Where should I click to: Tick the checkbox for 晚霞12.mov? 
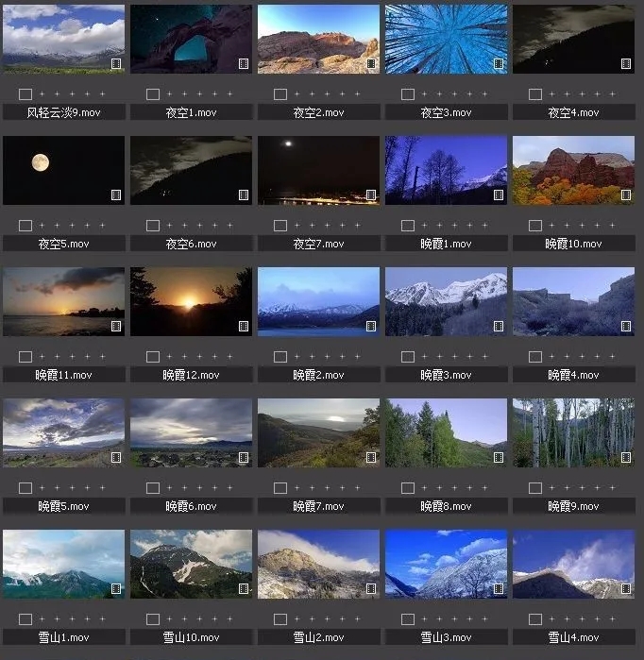pos(153,357)
